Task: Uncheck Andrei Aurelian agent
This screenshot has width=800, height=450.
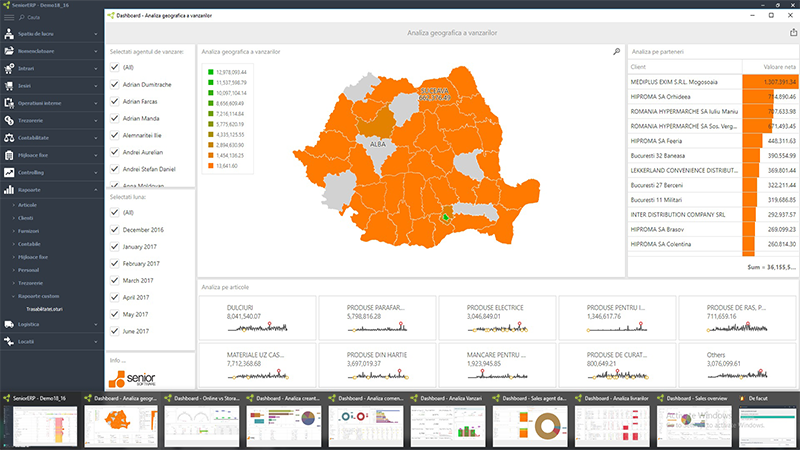Action: point(114,152)
